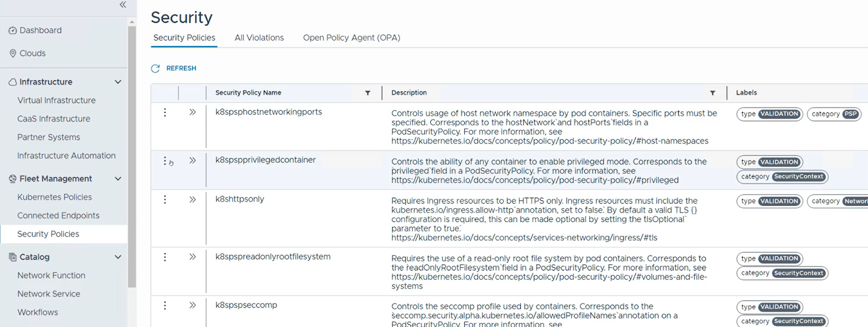Collapse the Infrastructure sidebar section
868x327 pixels.
[118, 82]
